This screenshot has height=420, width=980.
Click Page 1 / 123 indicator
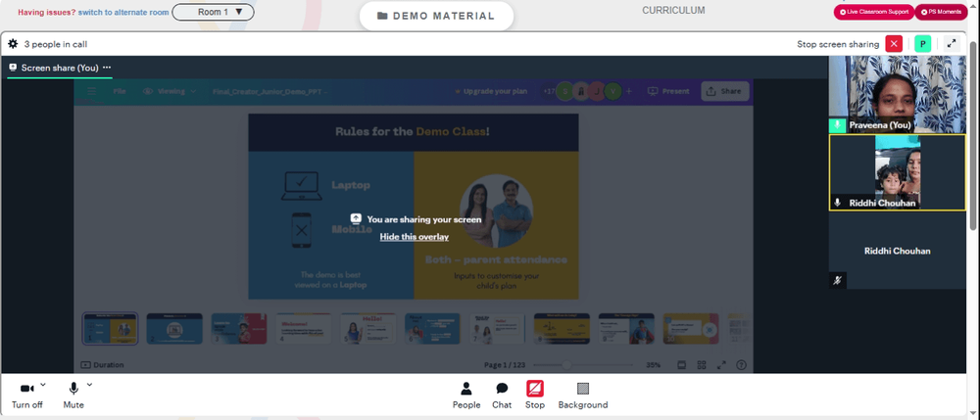pyautogui.click(x=505, y=365)
